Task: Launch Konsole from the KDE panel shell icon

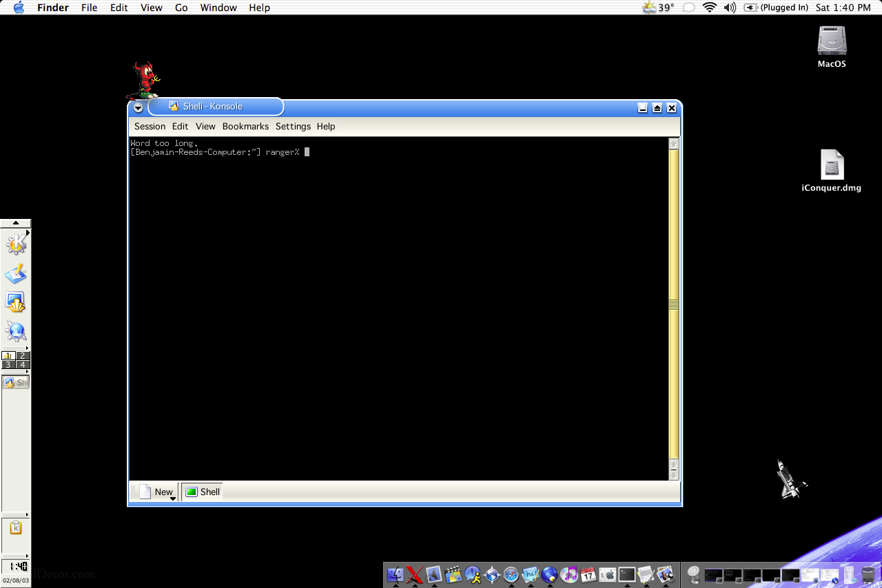Action: tap(15, 302)
